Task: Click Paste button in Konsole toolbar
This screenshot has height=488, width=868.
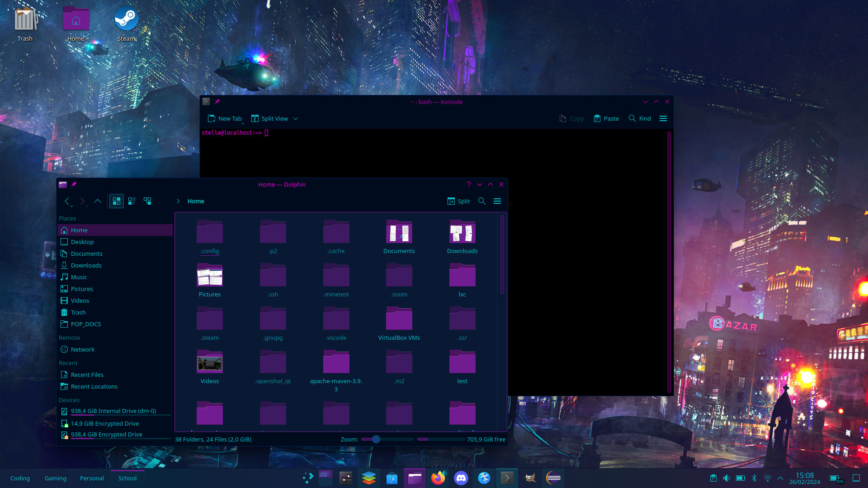Action: [x=606, y=118]
